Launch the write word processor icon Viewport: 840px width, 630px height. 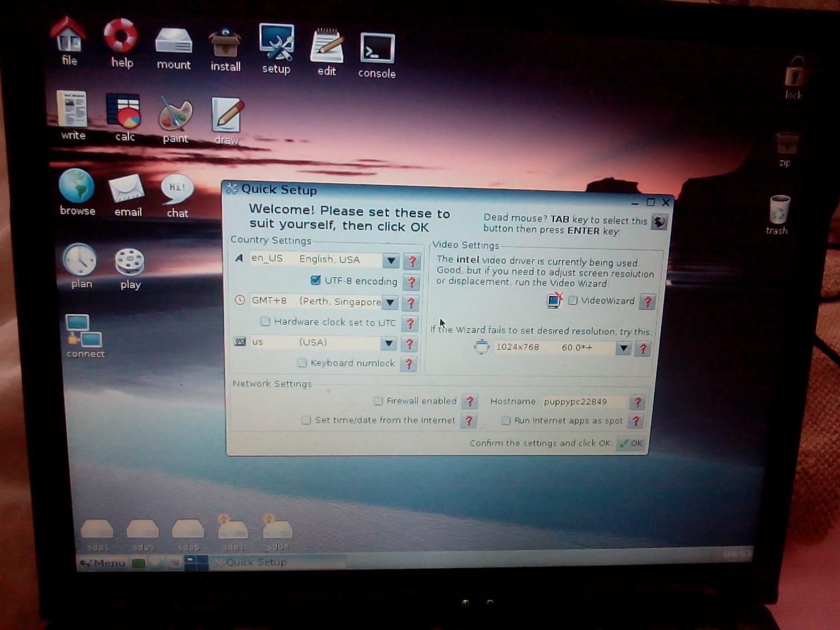[x=72, y=115]
